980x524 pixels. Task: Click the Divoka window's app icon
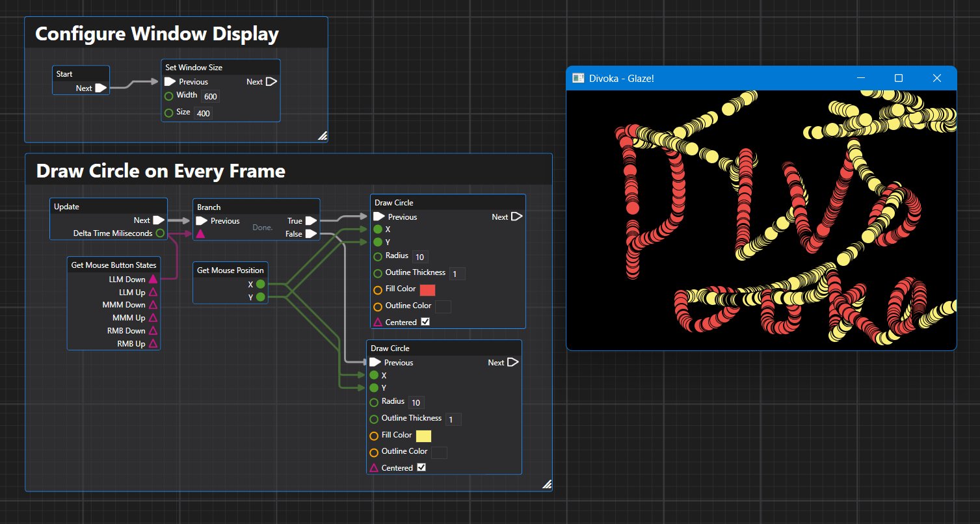pyautogui.click(x=577, y=78)
